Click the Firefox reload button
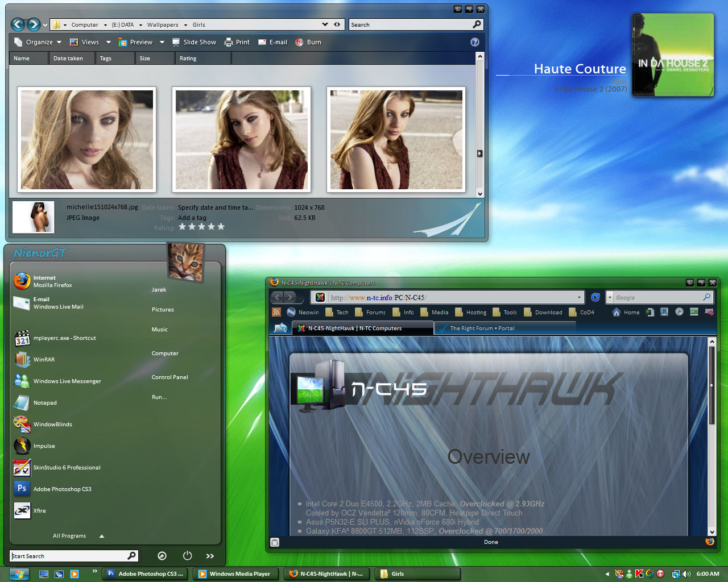This screenshot has width=728, height=582. (x=595, y=297)
